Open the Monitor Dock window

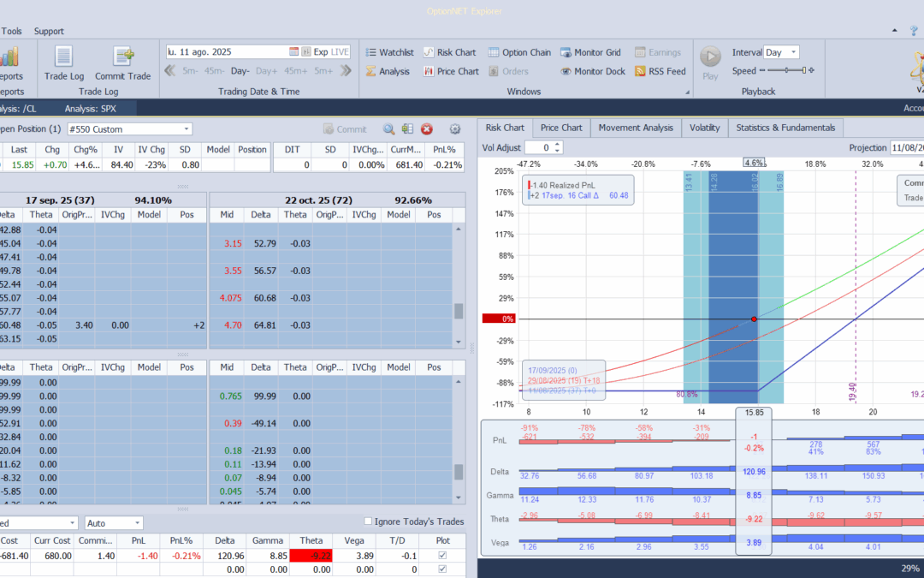pos(592,71)
